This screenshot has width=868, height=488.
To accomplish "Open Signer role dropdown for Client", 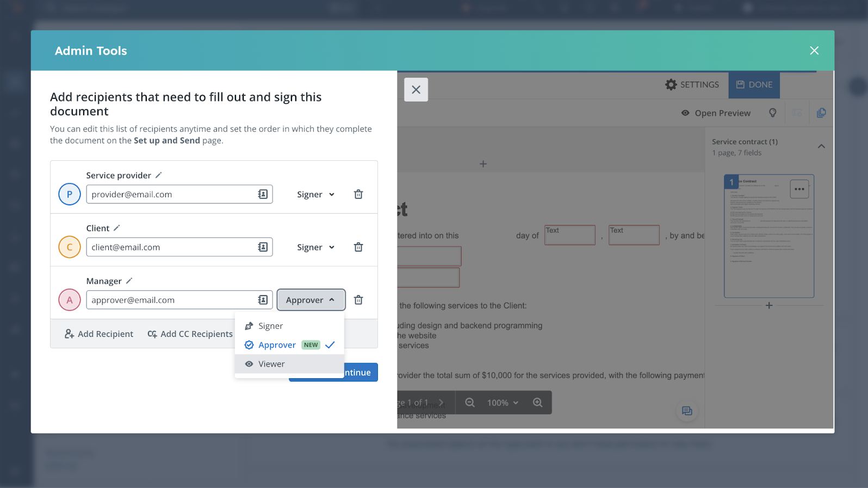I will pyautogui.click(x=315, y=247).
